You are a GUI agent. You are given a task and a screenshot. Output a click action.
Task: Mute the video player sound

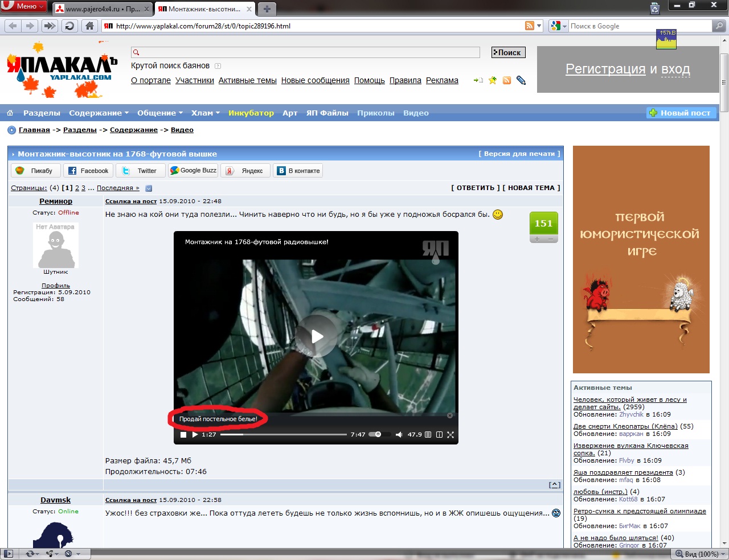tap(399, 435)
